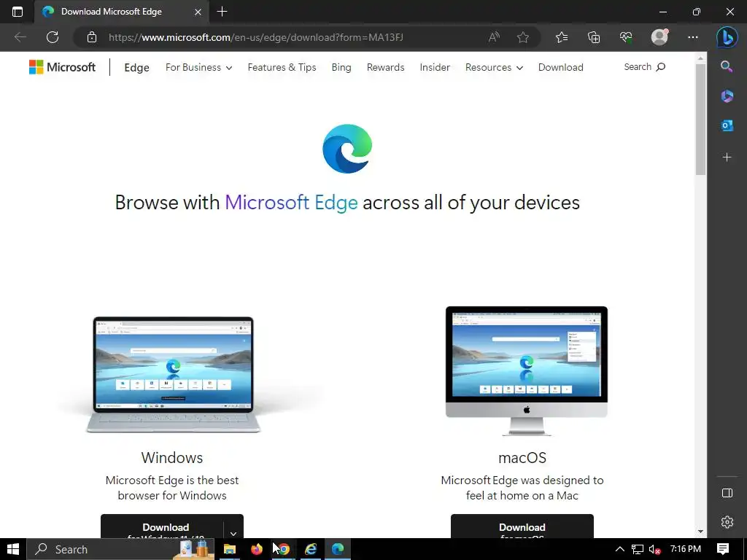Open Insider nav link
This screenshot has width=747, height=560.
(x=435, y=68)
